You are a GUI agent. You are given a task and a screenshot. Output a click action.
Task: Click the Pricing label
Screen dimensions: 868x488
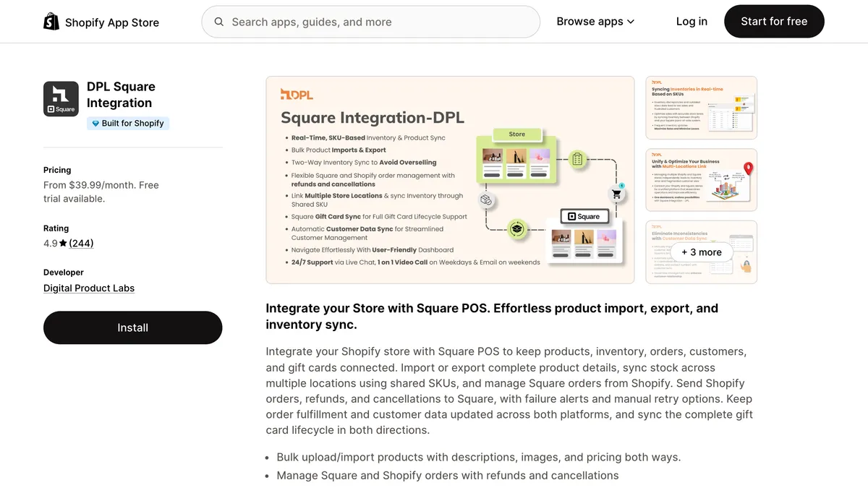[x=57, y=170]
